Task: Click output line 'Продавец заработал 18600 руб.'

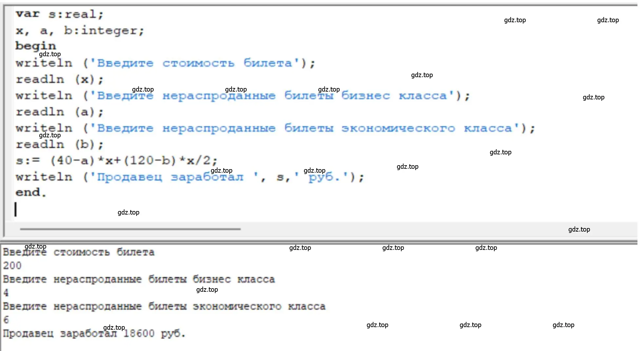Action: [94, 334]
